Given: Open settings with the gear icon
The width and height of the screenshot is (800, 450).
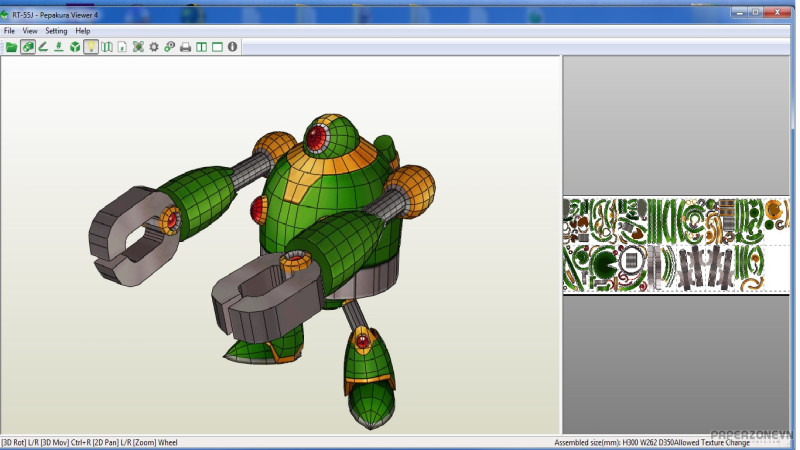Looking at the screenshot, I should pos(154,47).
